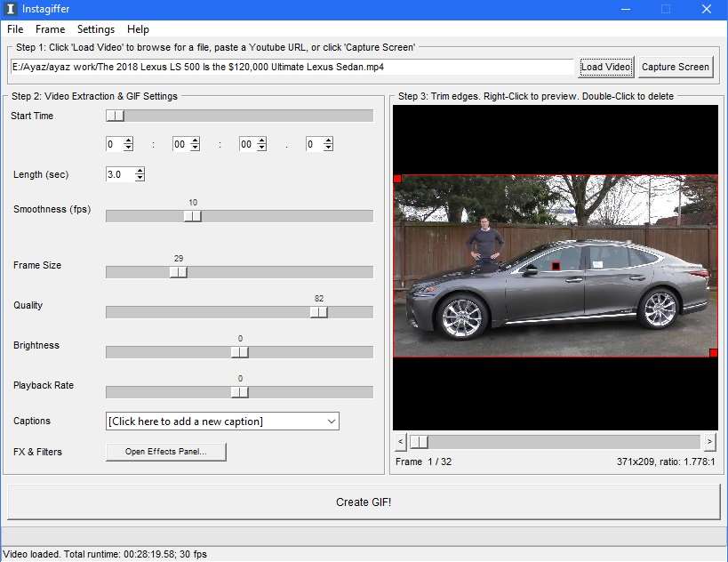Click the Instagiffer title bar icon

pyautogui.click(x=10, y=9)
